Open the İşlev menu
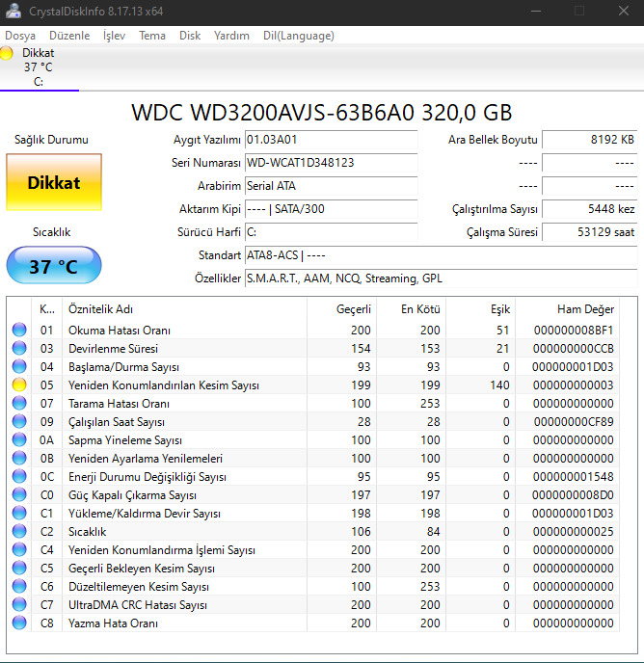644x663 pixels. pos(115,36)
